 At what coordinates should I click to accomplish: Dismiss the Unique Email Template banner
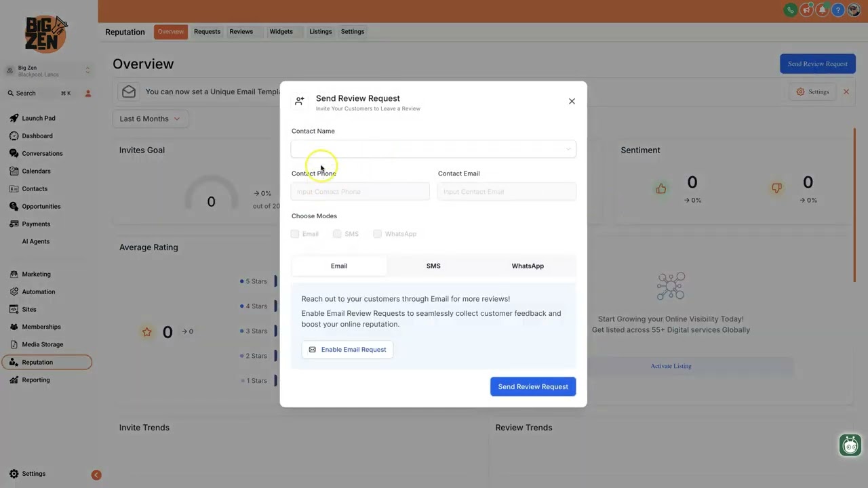click(846, 91)
